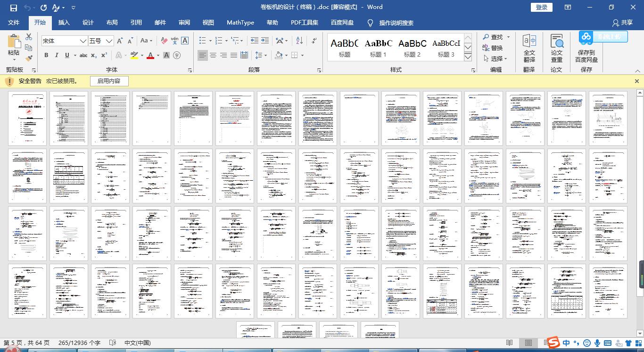Open the font size box showing 五号
Viewport: 644px width, 352px height.
click(x=101, y=41)
